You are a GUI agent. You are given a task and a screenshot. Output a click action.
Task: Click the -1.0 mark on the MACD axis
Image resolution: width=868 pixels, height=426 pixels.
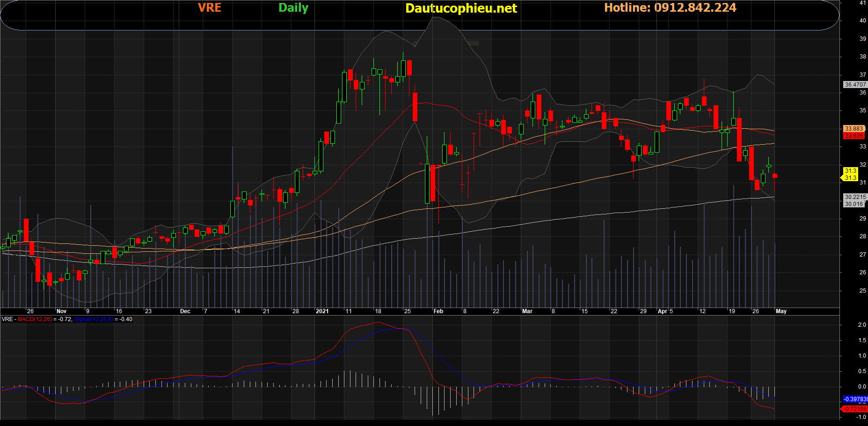861,417
